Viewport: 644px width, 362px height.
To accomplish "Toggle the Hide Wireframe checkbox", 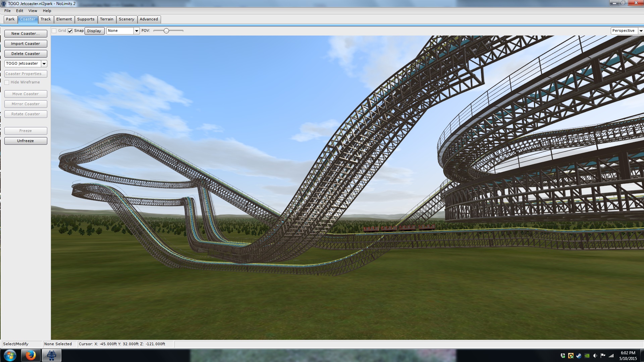I will click(x=7, y=82).
